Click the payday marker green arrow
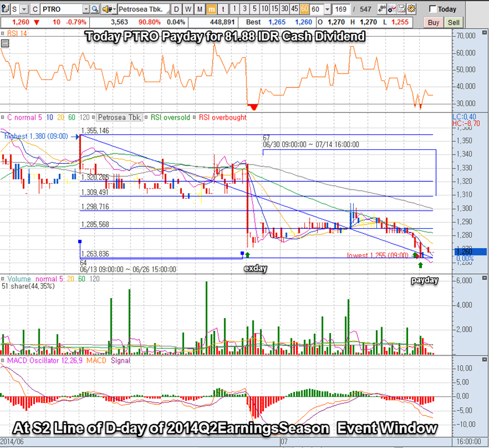The height and width of the screenshot is (448, 489). pos(420,265)
